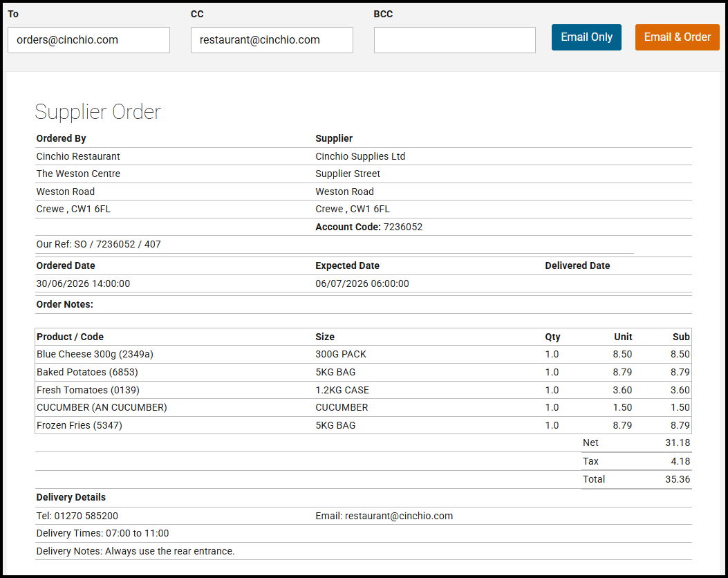Viewport: 728px width, 578px height.
Task: Click the Email & Order button
Action: pyautogui.click(x=677, y=37)
